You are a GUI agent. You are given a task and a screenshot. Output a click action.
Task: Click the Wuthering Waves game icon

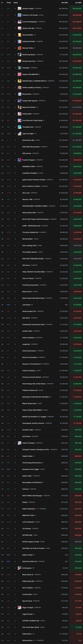click(20, 54)
